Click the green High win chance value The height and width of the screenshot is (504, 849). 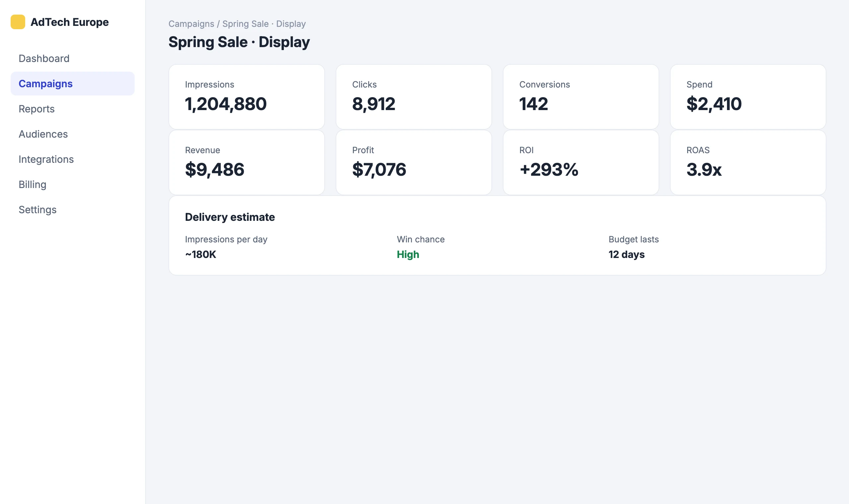tap(408, 254)
